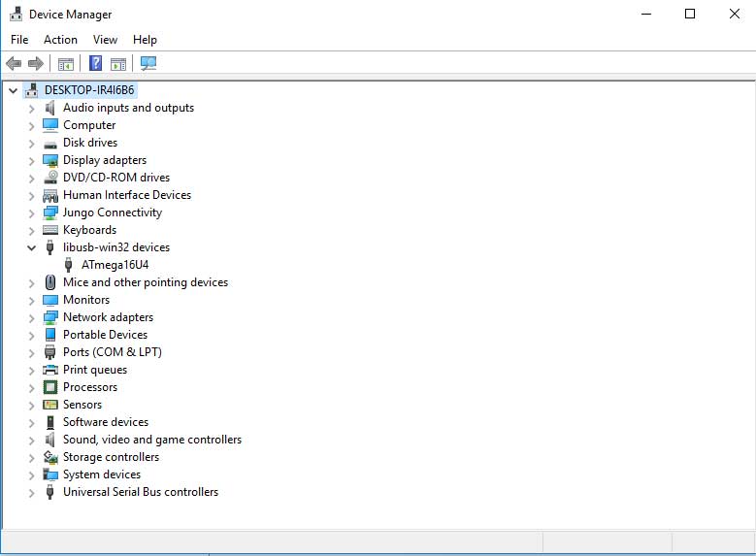Screen dimensions: 756x556
Task: Click the DVD/CD-ROM drives disc icon
Action: [x=50, y=178]
